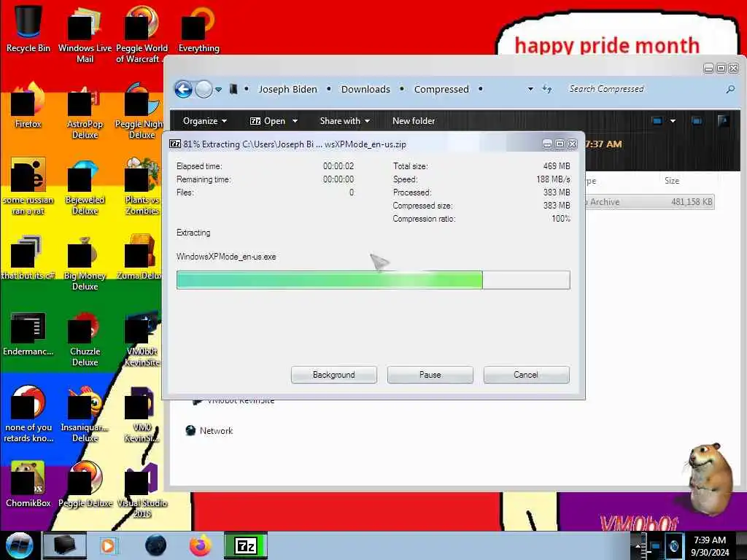Image resolution: width=747 pixels, height=560 pixels.
Task: Expand the address bar previous locations arrow
Action: tap(530, 89)
